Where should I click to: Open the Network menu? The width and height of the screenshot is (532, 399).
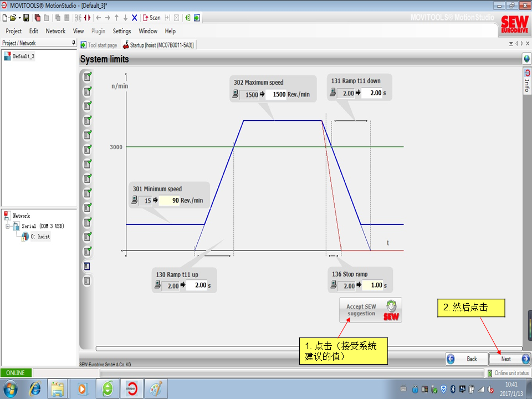click(x=55, y=31)
